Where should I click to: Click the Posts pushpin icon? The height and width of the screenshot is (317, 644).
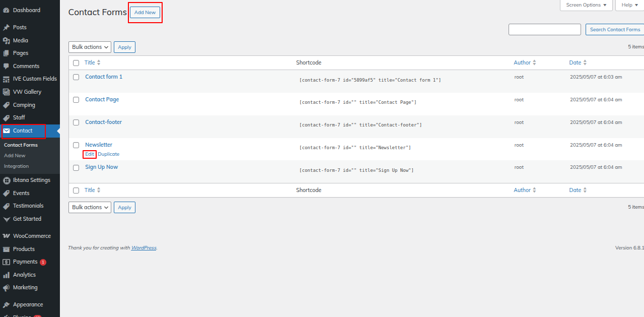pyautogui.click(x=6, y=27)
